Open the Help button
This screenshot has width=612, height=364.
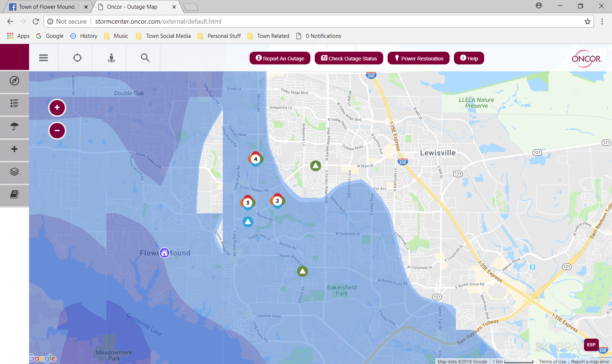click(469, 58)
